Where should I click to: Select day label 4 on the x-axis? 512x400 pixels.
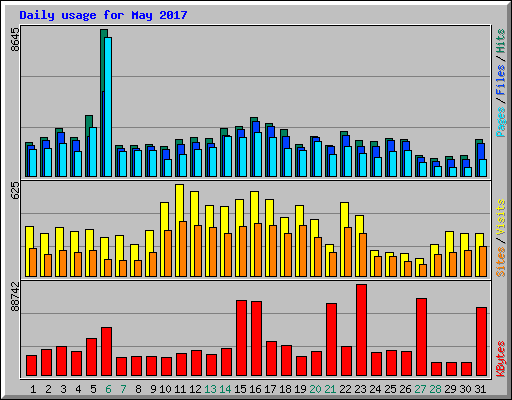78,389
